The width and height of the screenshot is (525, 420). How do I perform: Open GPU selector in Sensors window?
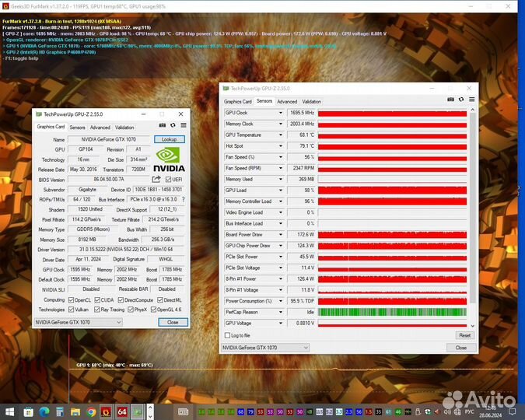click(x=265, y=348)
